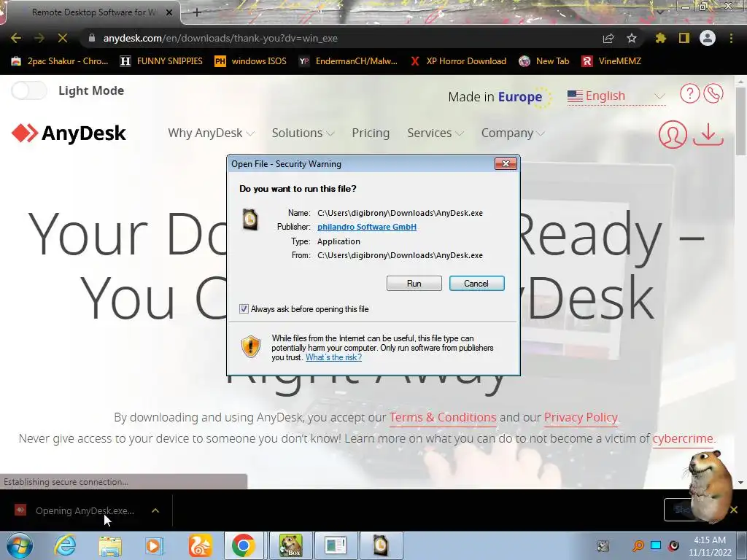This screenshot has width=747, height=560.
Task: Stop loading the page
Action: (x=63, y=38)
